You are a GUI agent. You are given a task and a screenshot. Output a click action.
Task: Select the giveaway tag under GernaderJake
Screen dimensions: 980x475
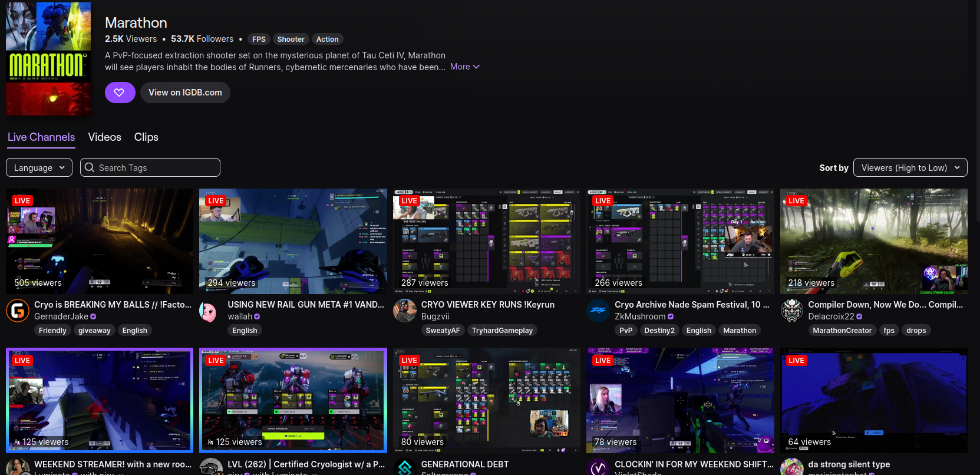[94, 331]
